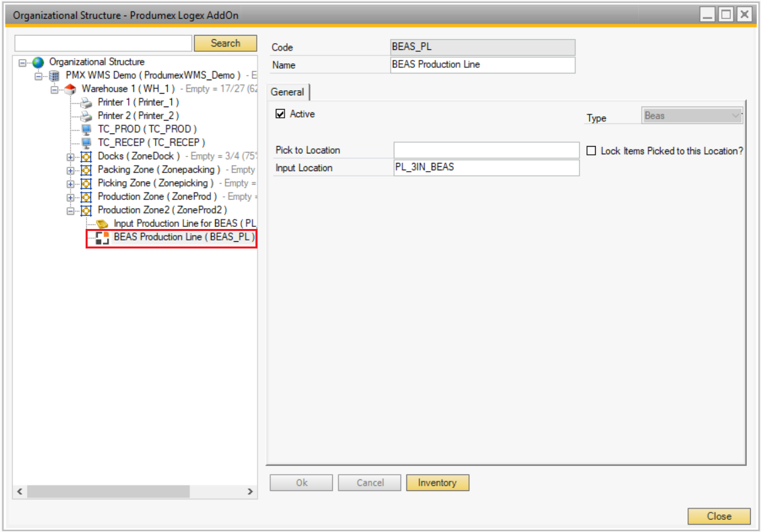The image size is (761, 532).
Task: Select tree row Warehouse 1 ( WH_1 )
Action: tap(128, 90)
